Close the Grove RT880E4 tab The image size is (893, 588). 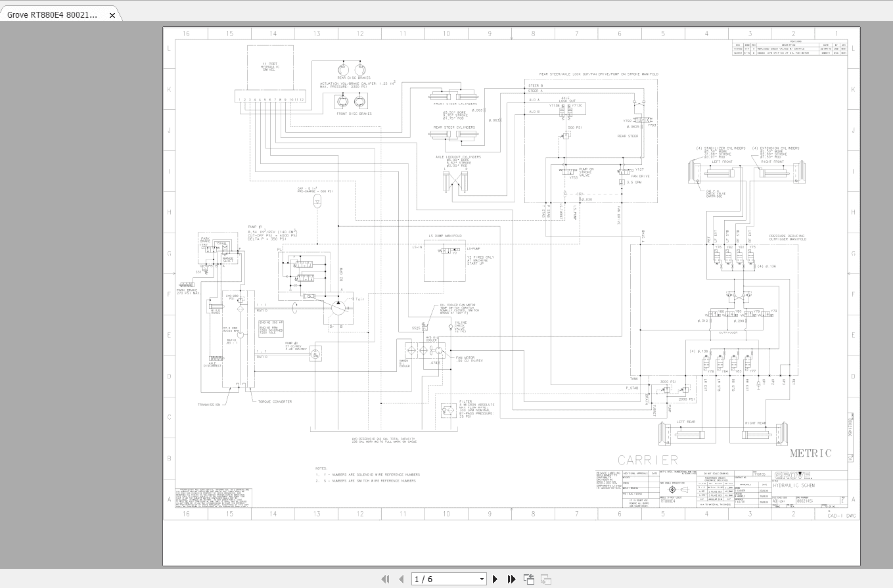(112, 14)
